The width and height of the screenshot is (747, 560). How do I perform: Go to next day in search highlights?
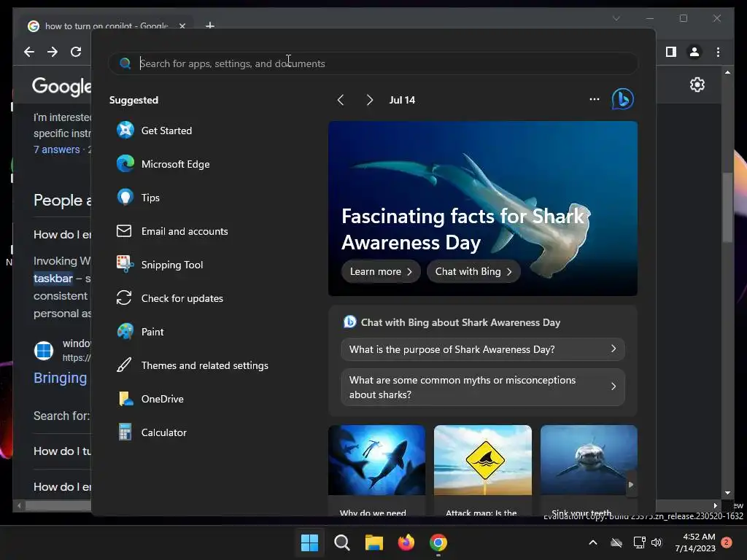(x=369, y=99)
